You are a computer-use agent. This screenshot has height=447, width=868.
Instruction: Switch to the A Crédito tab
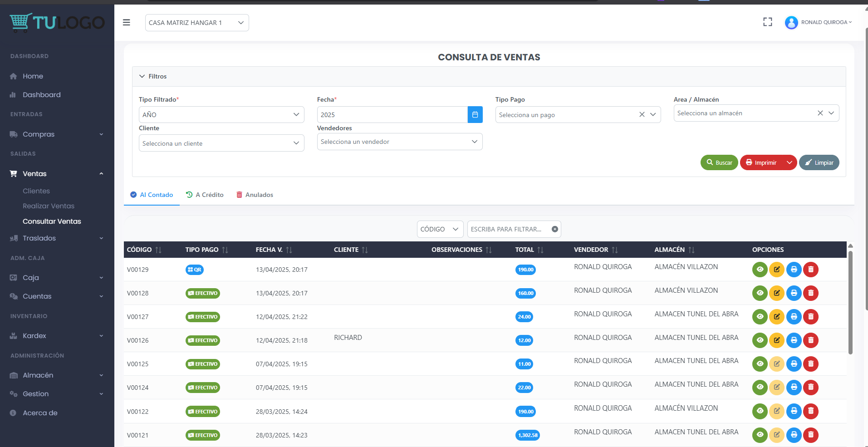pyautogui.click(x=205, y=195)
